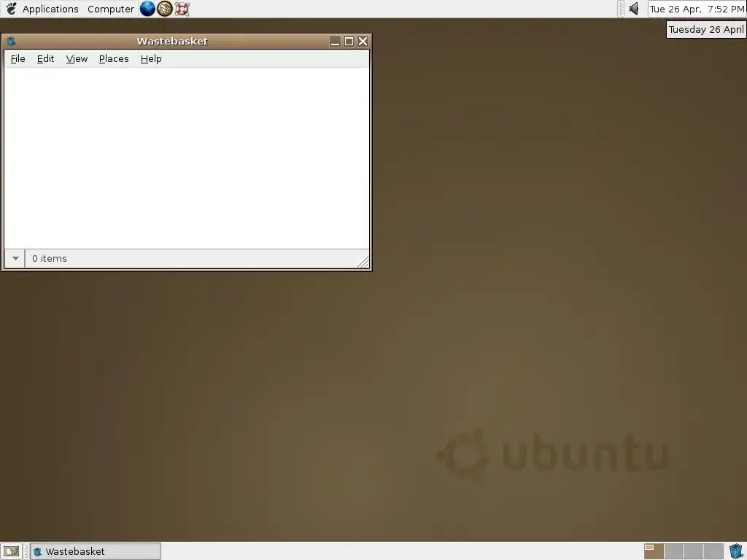Screen dimensions: 747x560
Task: Open the Help menu
Action: 151,58
